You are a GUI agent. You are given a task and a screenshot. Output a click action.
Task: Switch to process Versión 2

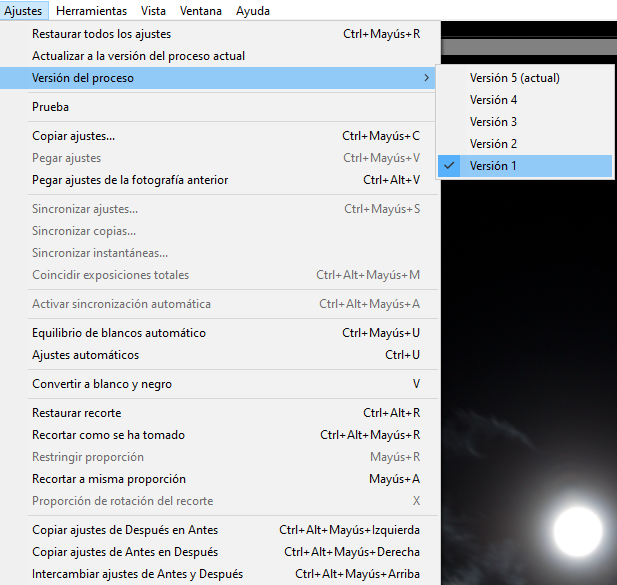click(525, 144)
